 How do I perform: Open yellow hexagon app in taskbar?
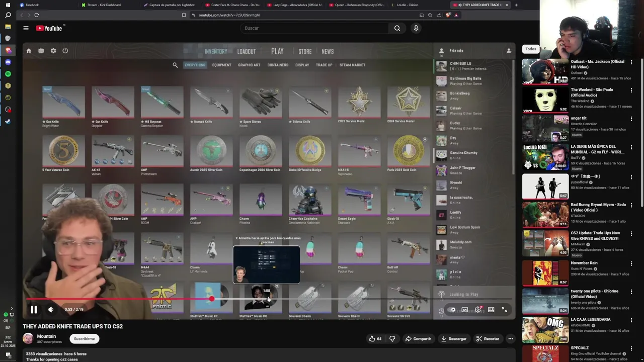8,86
